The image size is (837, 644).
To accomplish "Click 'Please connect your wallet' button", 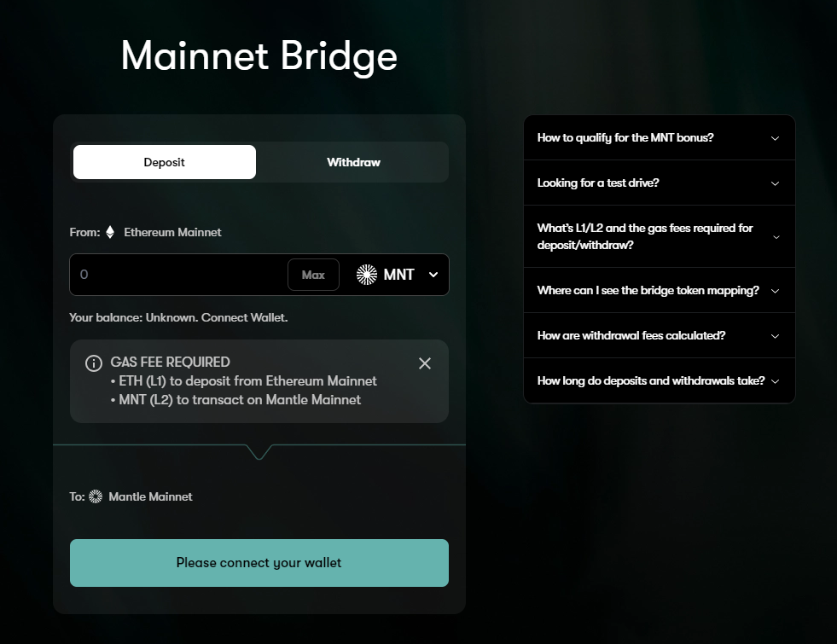I will [259, 563].
